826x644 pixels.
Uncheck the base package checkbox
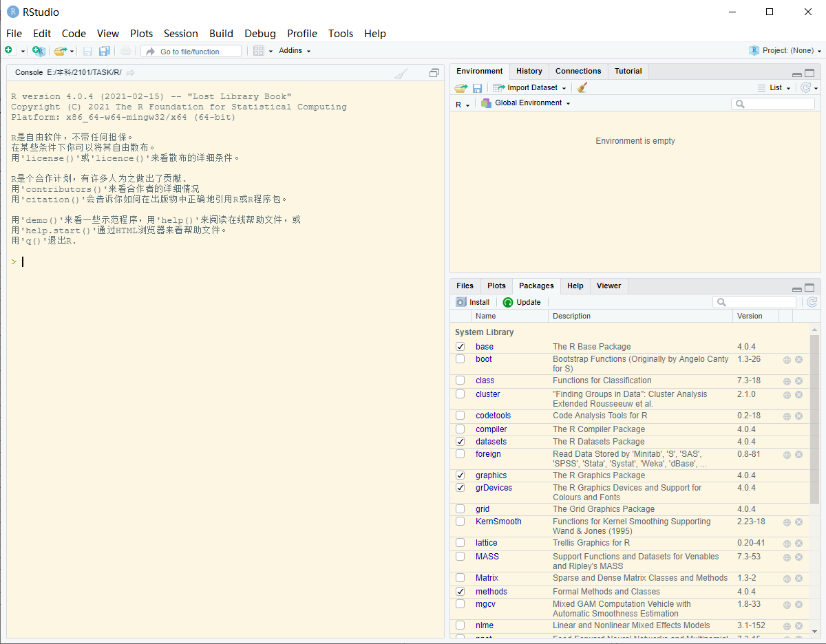click(x=460, y=346)
